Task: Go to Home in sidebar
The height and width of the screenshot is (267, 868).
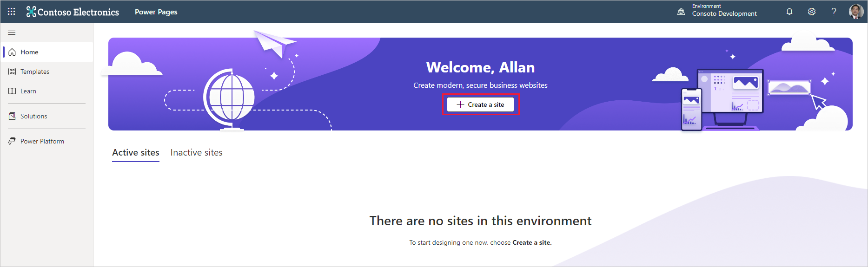Action: point(47,52)
